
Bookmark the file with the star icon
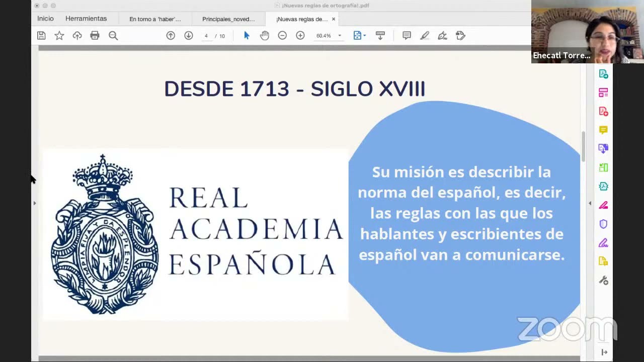(x=59, y=36)
